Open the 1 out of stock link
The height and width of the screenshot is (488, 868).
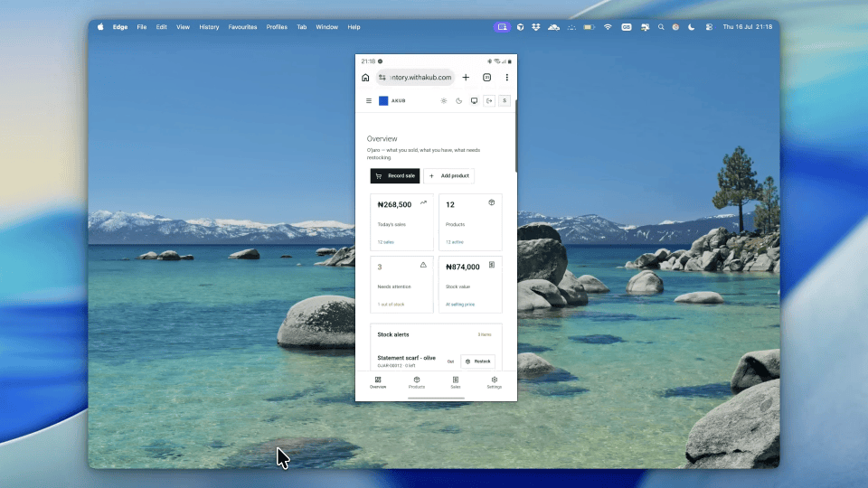point(391,305)
